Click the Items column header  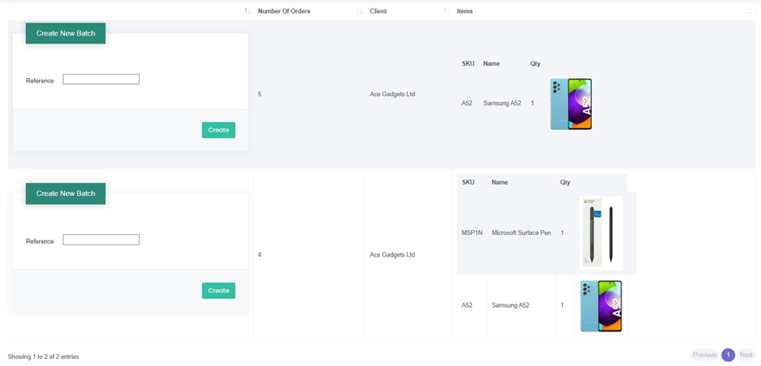point(464,11)
